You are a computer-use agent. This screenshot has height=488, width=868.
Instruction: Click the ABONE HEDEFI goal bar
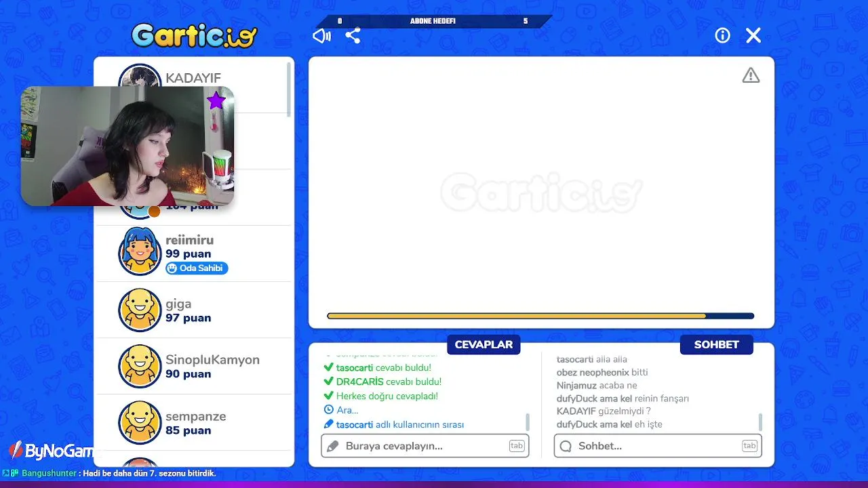(433, 21)
